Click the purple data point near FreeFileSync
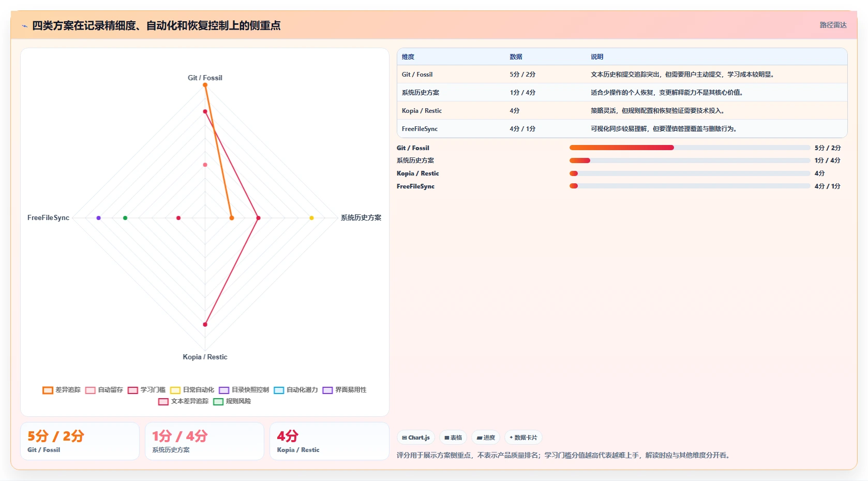 point(99,218)
